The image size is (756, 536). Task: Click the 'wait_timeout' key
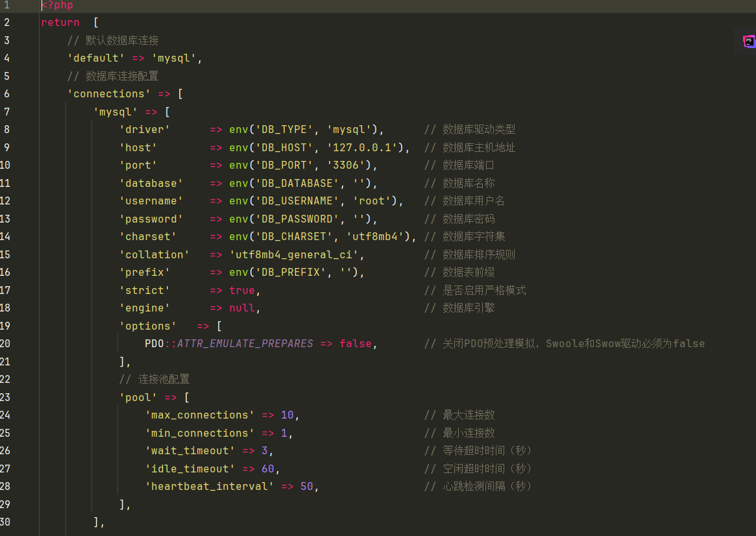click(x=190, y=451)
